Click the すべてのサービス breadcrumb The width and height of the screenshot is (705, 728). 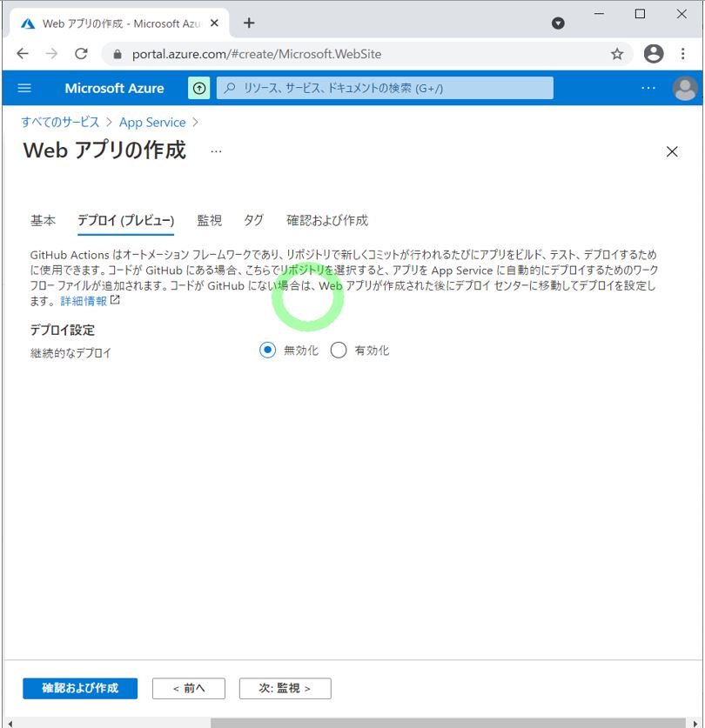pyautogui.click(x=60, y=122)
